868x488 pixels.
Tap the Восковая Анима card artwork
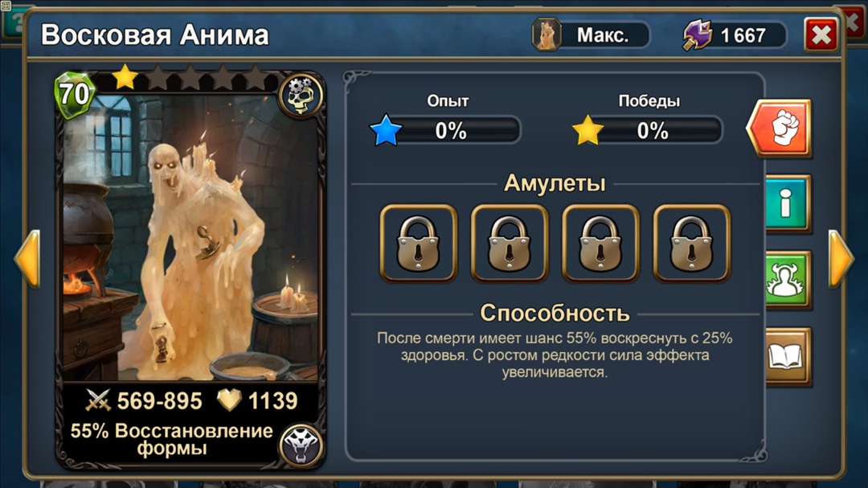pos(191,238)
